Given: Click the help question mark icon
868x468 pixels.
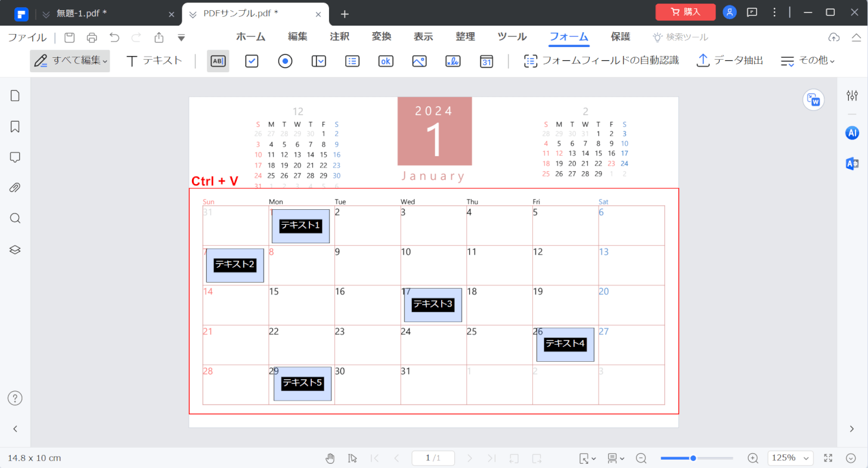Looking at the screenshot, I should tap(15, 398).
